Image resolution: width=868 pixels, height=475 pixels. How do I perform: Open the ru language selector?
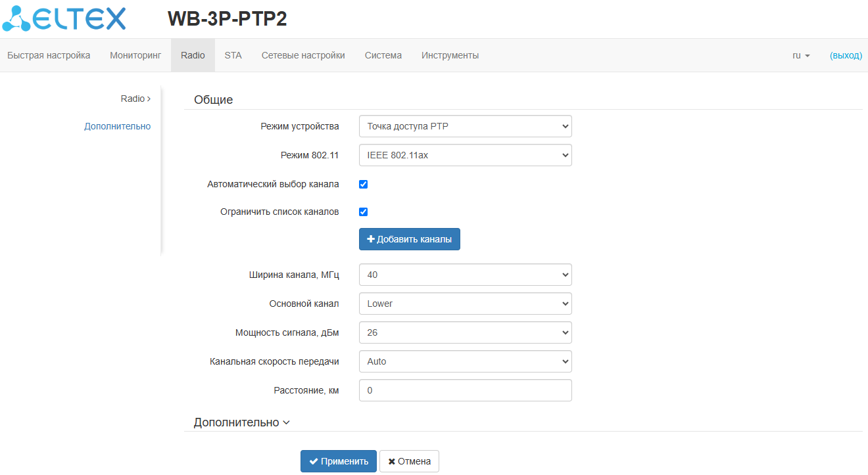tap(801, 56)
